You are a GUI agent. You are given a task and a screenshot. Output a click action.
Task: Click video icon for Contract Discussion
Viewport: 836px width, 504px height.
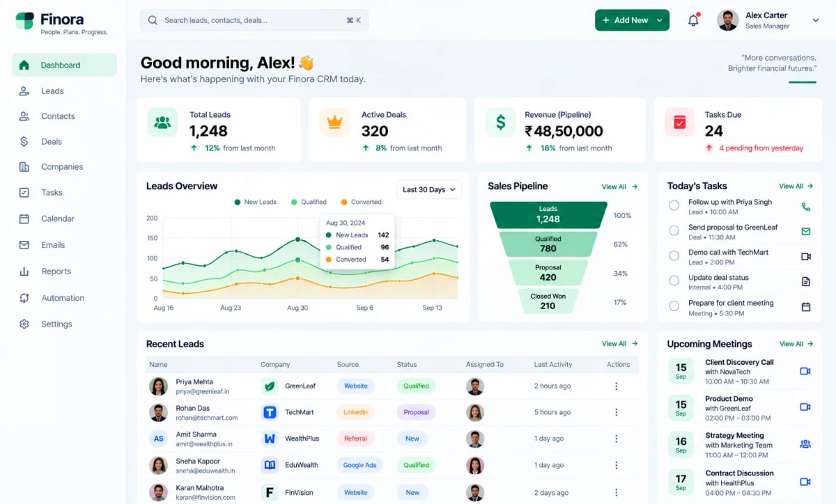(805, 481)
